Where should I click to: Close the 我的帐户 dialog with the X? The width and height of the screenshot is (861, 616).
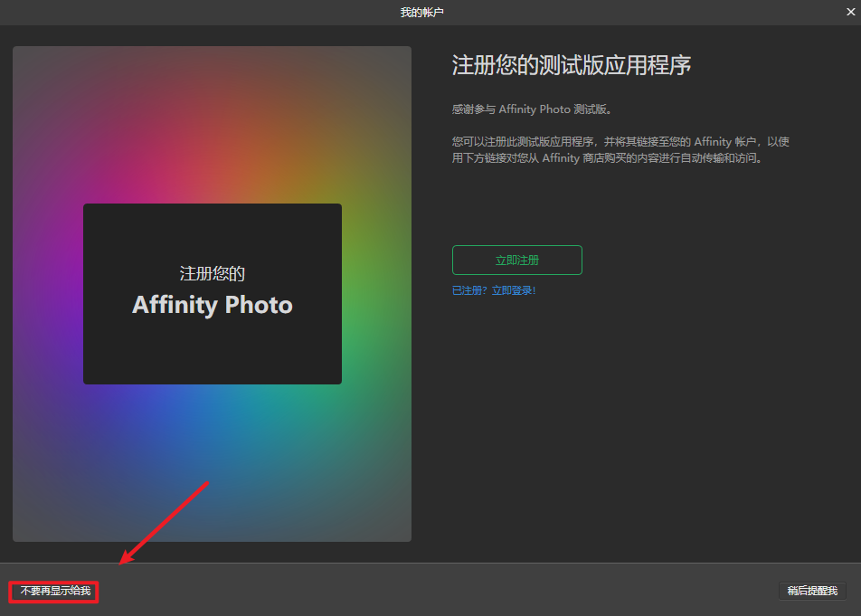coord(850,12)
